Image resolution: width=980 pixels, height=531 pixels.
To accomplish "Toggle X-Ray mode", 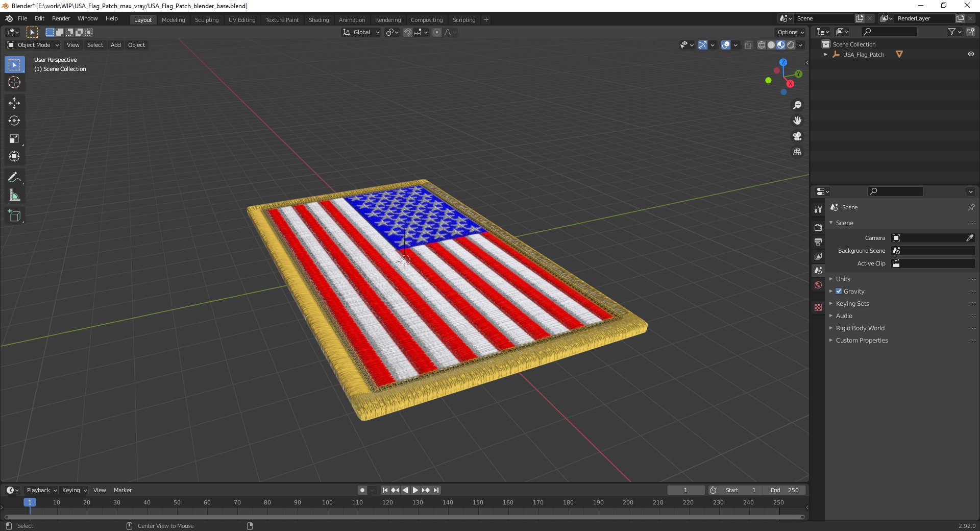I will point(748,45).
